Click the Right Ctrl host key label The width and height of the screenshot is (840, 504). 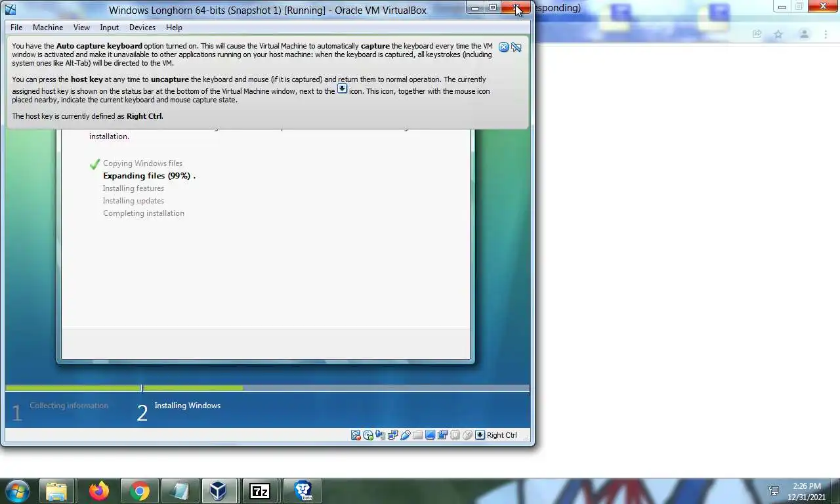pos(502,435)
